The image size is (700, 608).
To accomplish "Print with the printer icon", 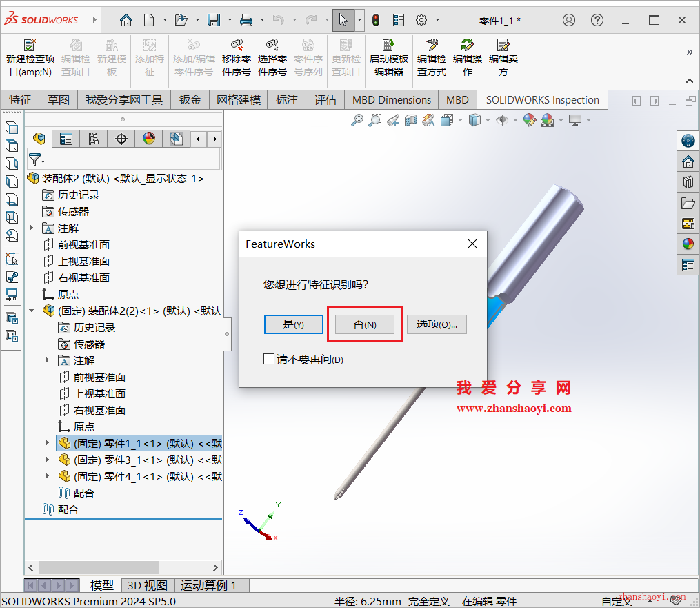I will [246, 20].
